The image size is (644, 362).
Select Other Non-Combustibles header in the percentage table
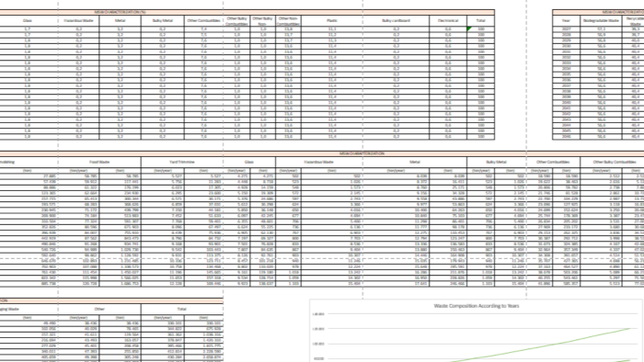pyautogui.click(x=288, y=21)
